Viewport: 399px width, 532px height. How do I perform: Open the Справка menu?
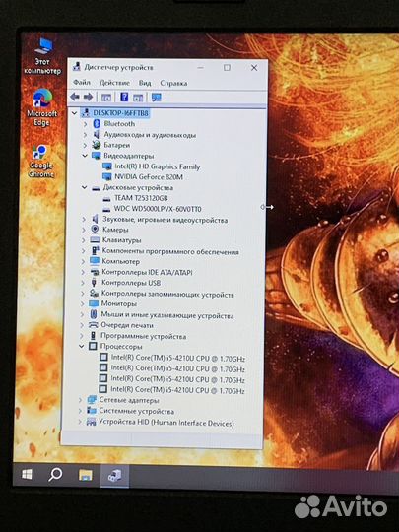click(173, 83)
